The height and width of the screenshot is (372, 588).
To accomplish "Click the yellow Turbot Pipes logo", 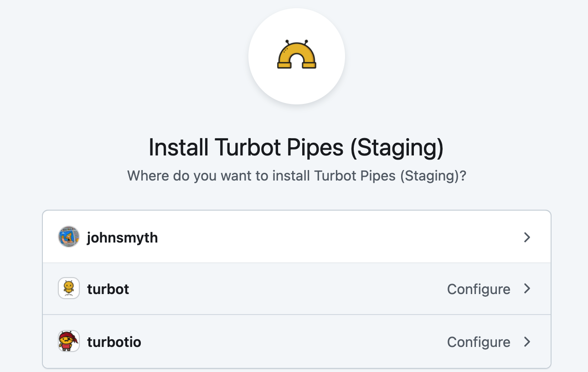I will (x=297, y=55).
